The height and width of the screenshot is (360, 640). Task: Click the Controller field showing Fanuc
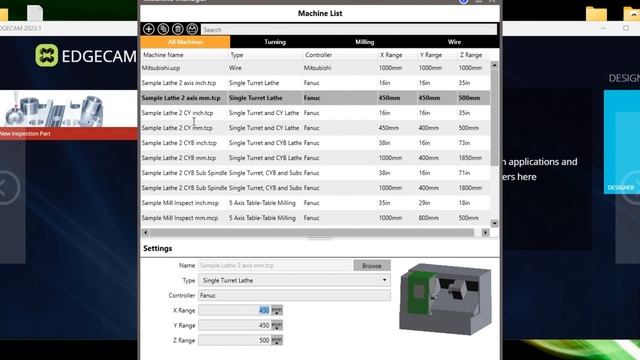[x=294, y=296]
